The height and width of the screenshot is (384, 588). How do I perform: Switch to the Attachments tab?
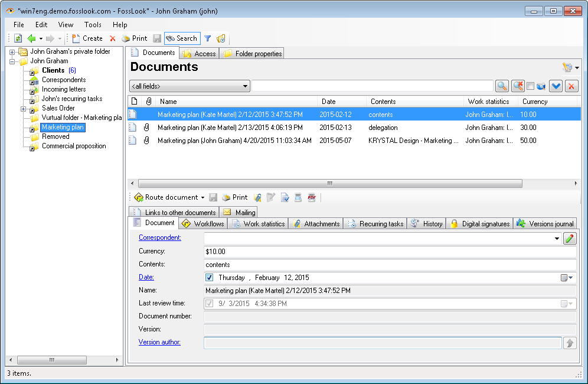316,224
